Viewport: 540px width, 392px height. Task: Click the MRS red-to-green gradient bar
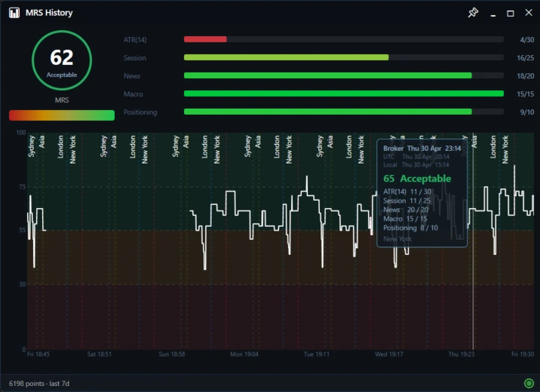(x=62, y=115)
